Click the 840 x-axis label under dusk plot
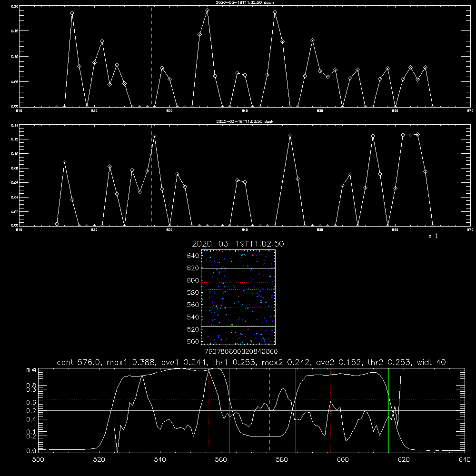The width and height of the screenshot is (476, 476). (245, 230)
